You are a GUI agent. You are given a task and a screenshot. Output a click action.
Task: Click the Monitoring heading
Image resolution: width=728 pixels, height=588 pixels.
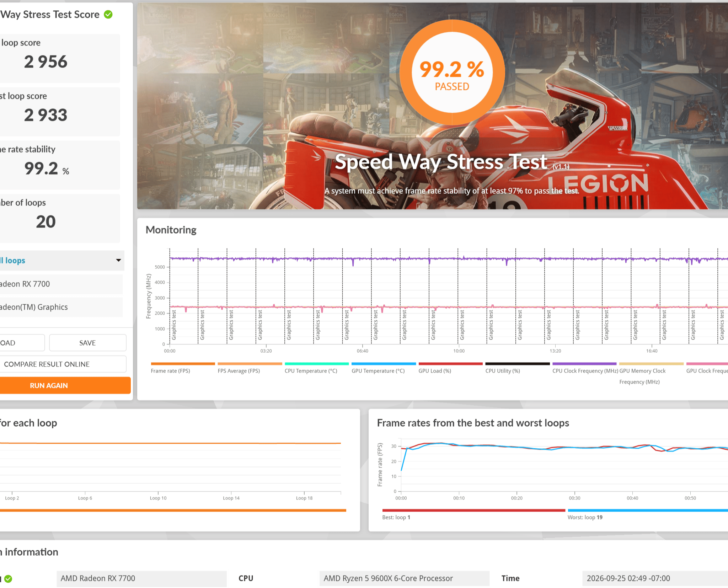click(x=171, y=230)
